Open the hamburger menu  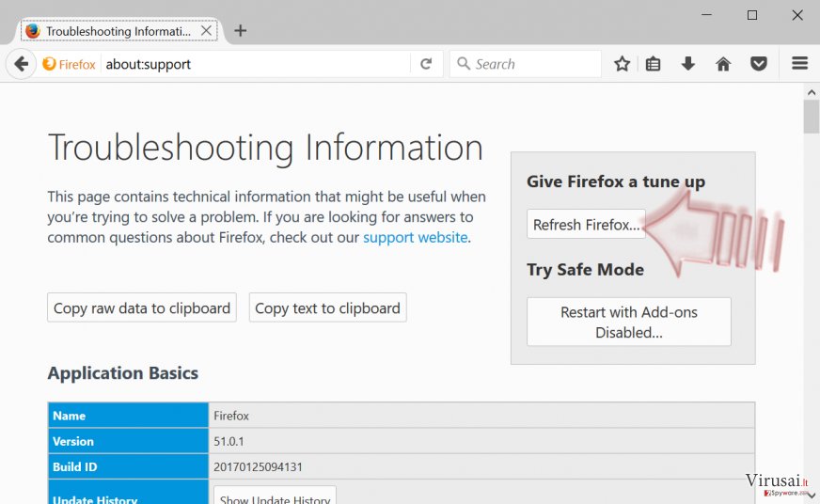coord(799,64)
